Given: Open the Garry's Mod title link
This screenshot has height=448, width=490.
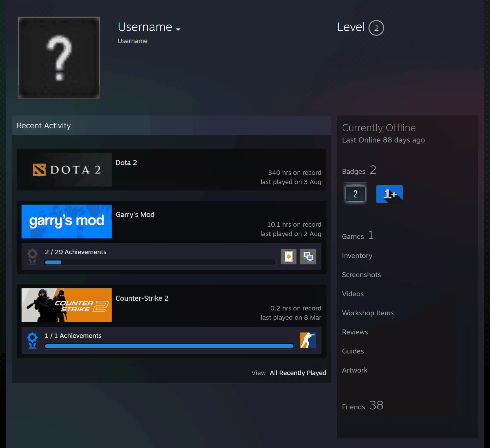Looking at the screenshot, I should pyautogui.click(x=135, y=215).
